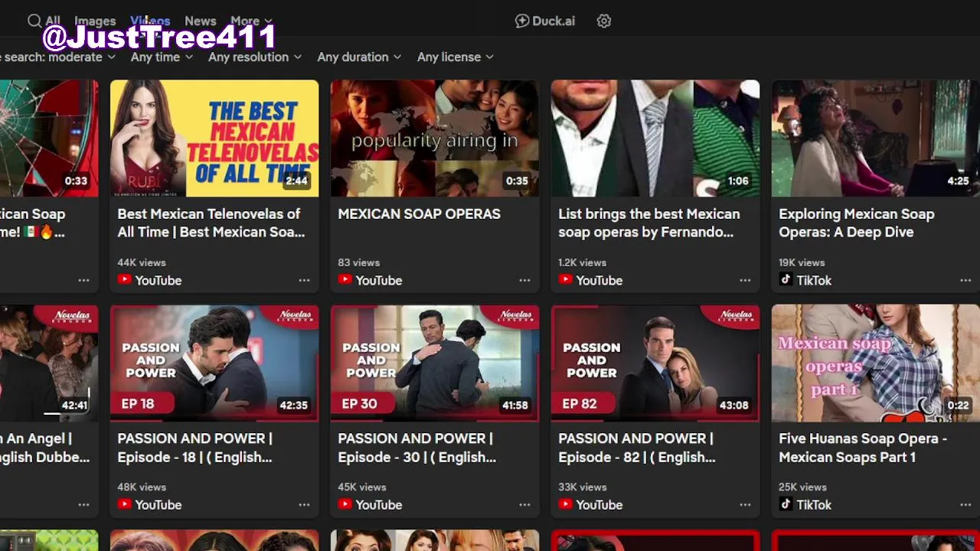The width and height of the screenshot is (980, 551).
Task: Click YouTube icon under MEXICAN SOAP OPERAS
Action: pos(345,280)
